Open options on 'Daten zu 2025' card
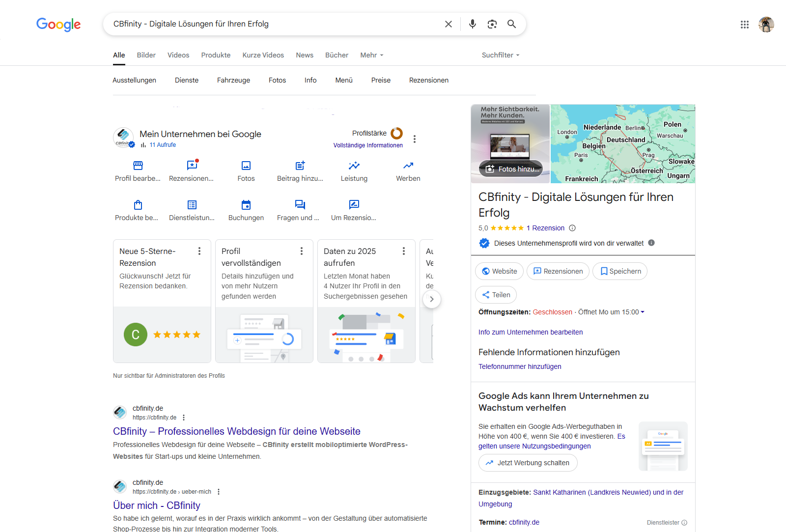This screenshot has height=532, width=786. click(404, 251)
